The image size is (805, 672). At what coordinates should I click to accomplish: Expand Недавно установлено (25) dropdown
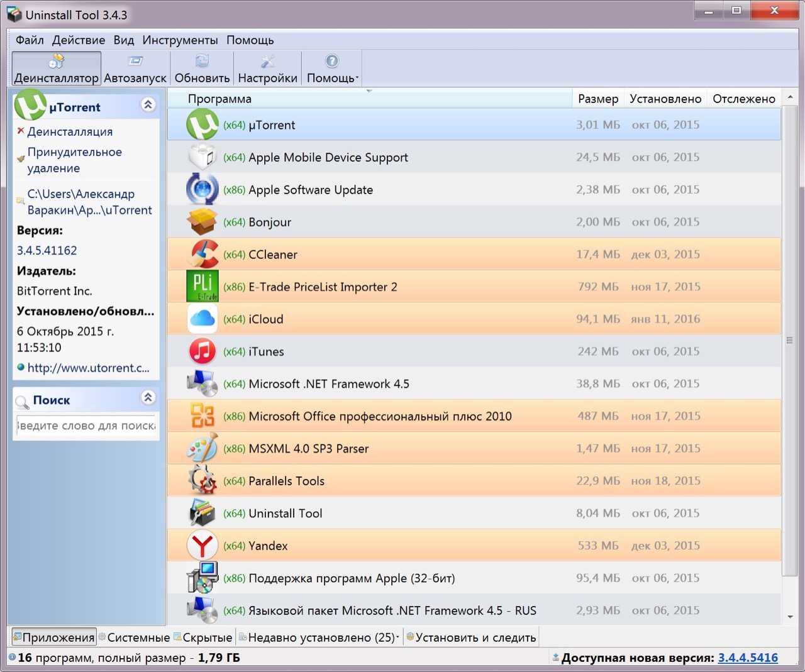[397, 637]
